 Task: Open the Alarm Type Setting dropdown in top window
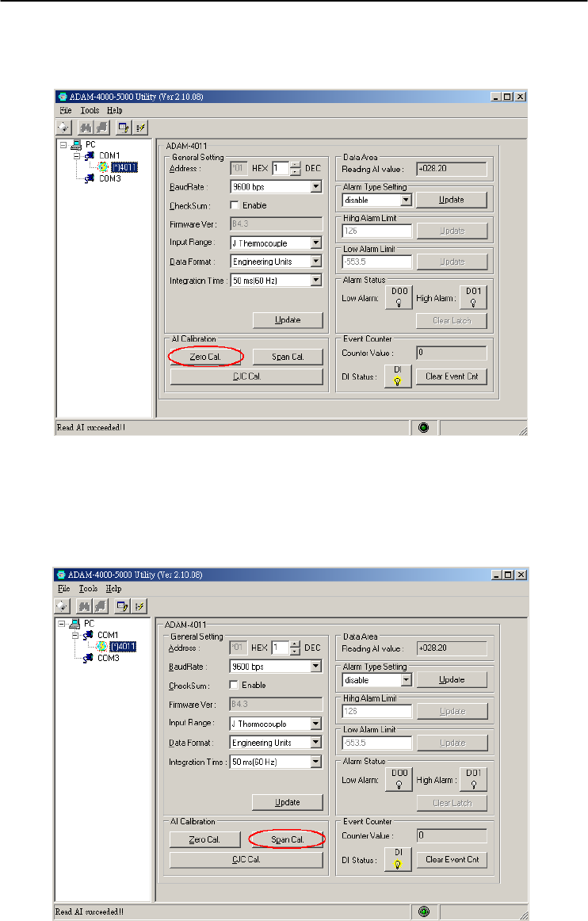406,200
